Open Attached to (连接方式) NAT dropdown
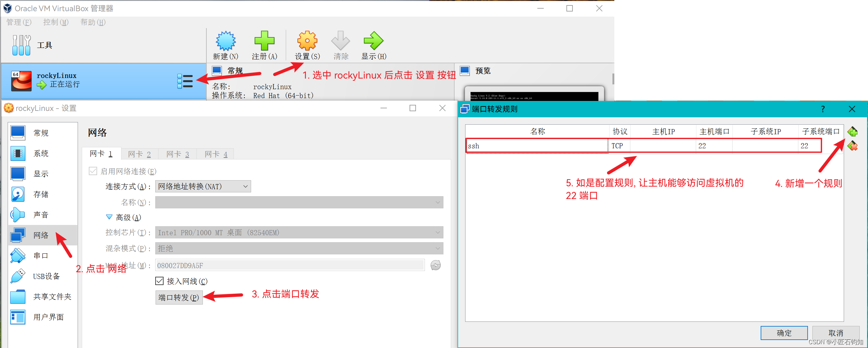Screen dimensions: 868x348 click(x=203, y=186)
